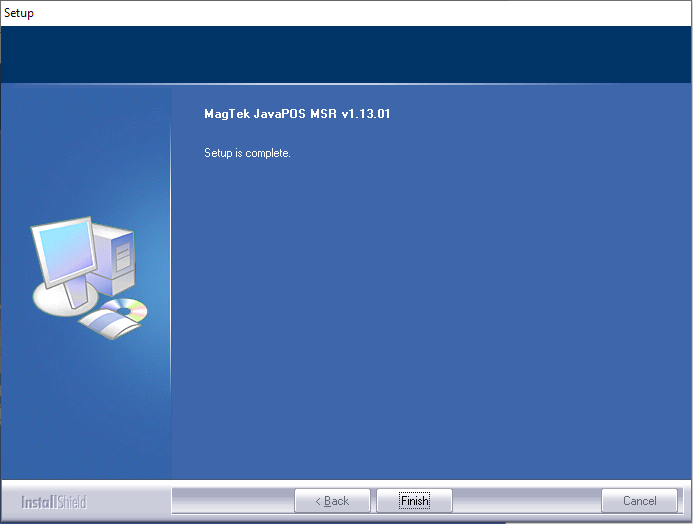
Task: Click the computer and CD illustration
Action: click(90, 278)
